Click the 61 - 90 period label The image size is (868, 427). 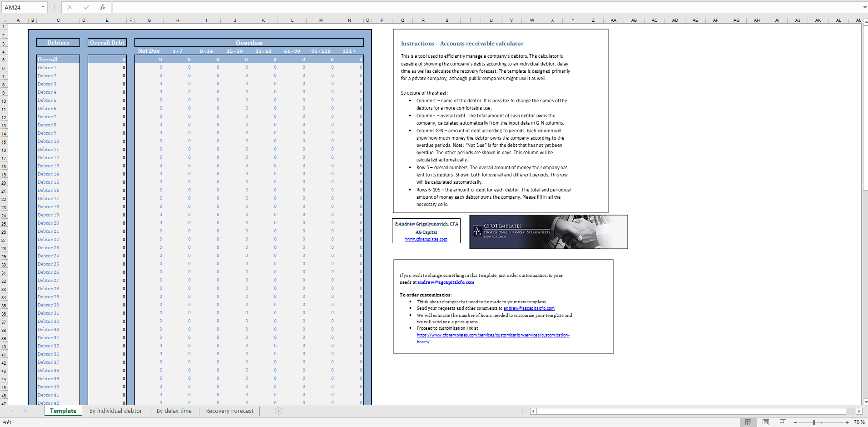(292, 51)
